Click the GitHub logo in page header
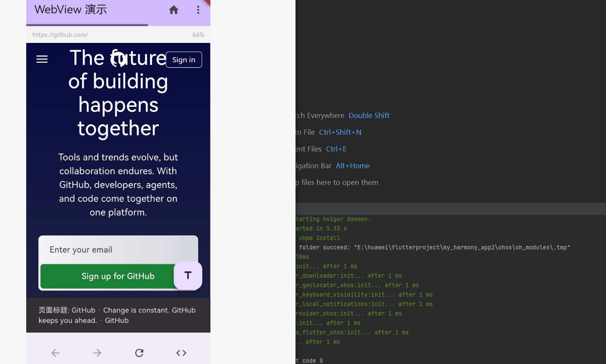 point(119,59)
